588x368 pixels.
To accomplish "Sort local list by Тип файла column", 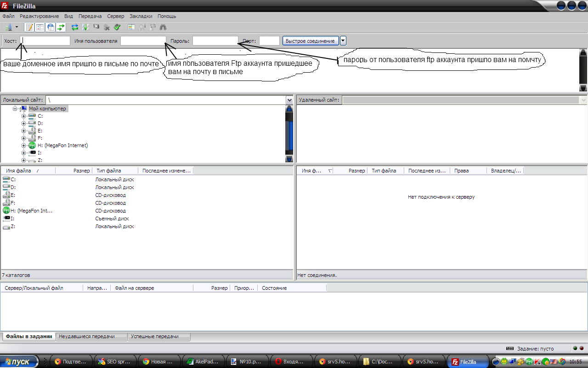I will pos(115,171).
